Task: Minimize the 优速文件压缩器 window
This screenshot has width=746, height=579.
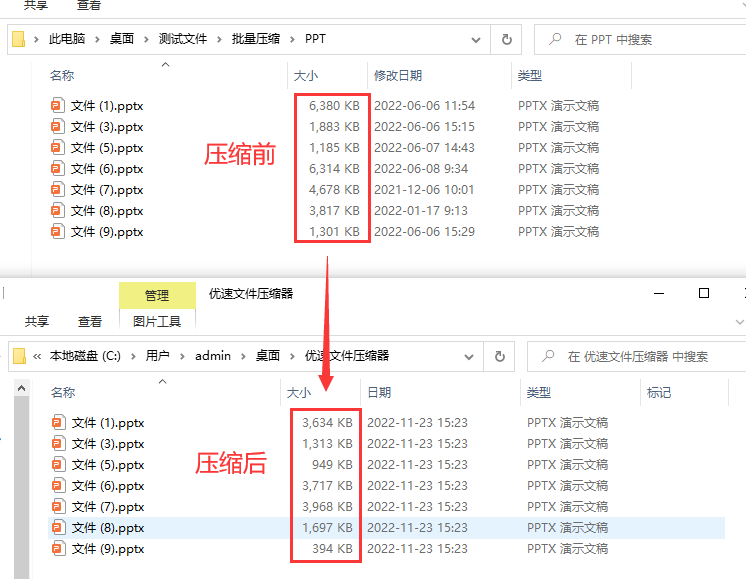Action: pos(659,294)
